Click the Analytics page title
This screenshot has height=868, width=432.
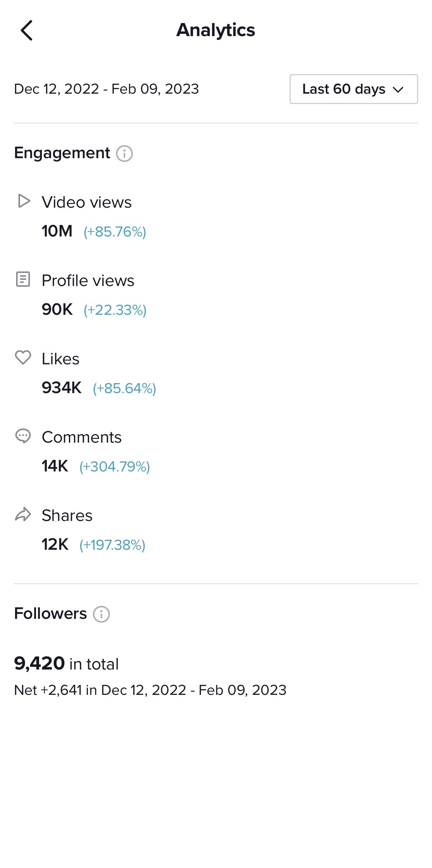(215, 30)
